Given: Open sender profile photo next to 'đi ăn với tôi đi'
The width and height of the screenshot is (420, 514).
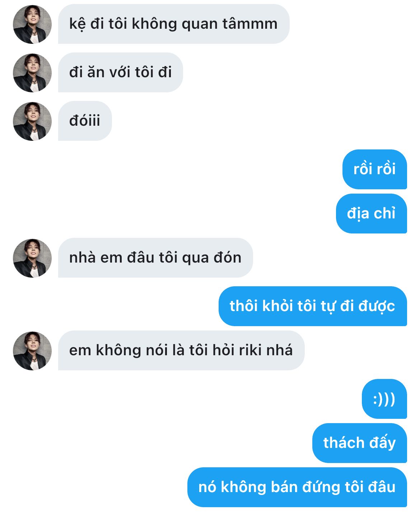Looking at the screenshot, I should point(32,73).
